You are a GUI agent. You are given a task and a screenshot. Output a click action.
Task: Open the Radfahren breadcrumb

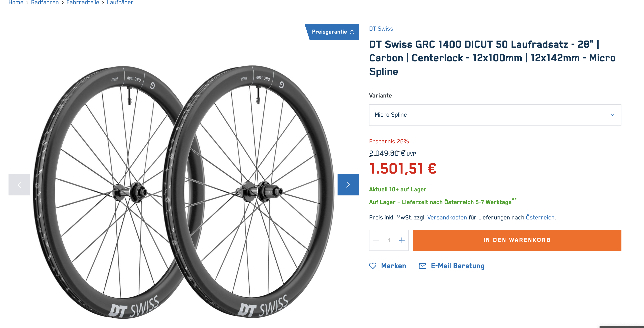point(45,3)
